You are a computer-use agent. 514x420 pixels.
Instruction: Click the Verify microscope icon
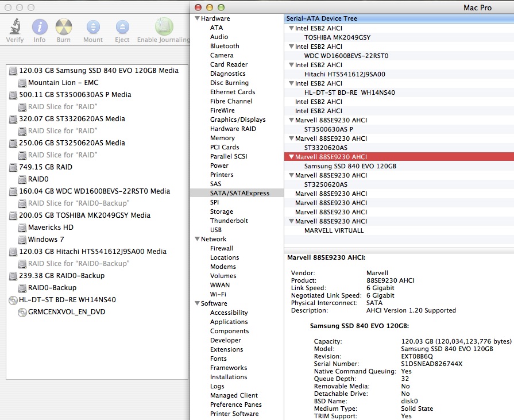[x=15, y=26]
